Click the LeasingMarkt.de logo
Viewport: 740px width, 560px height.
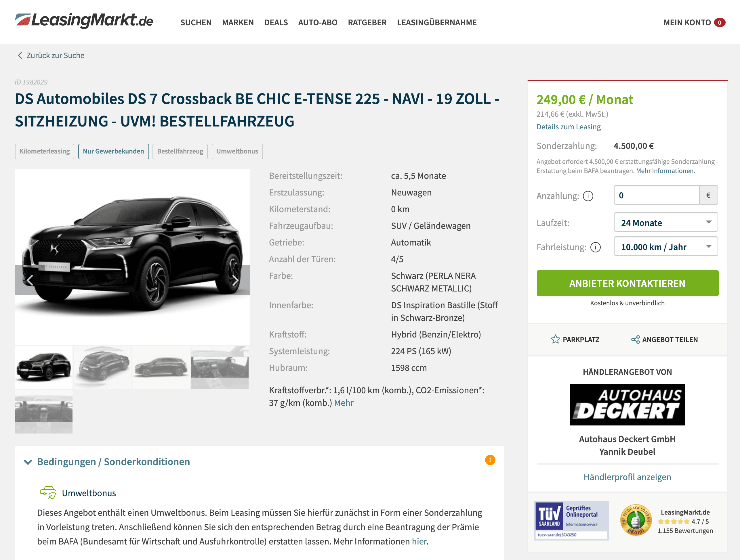pos(84,21)
